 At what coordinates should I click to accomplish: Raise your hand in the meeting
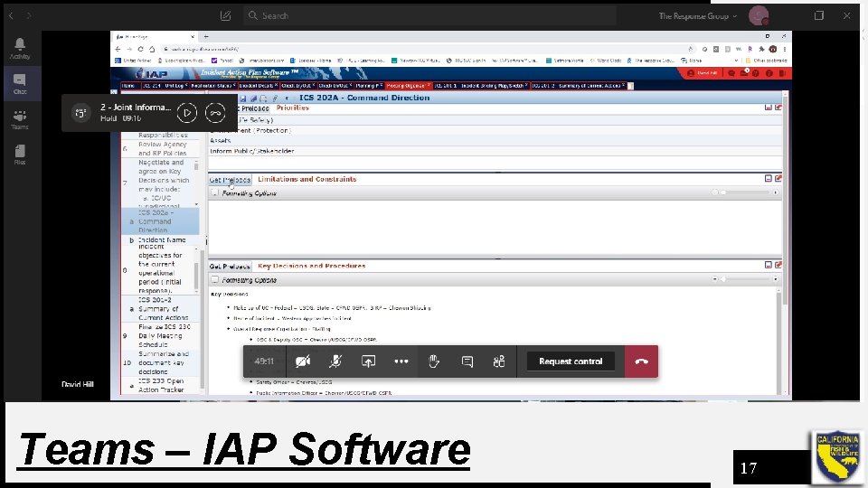[x=434, y=361]
